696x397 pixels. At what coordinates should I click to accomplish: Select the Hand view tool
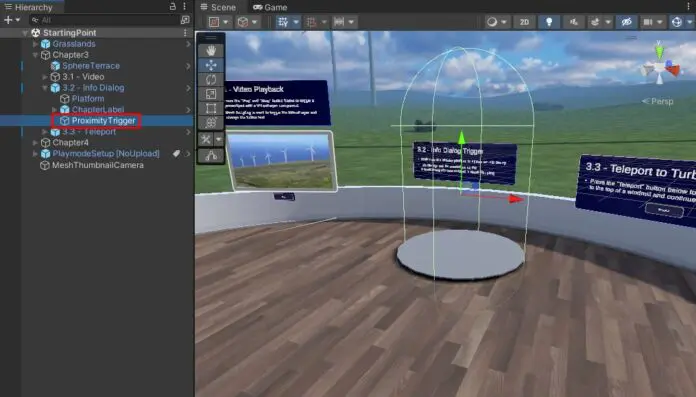point(211,51)
